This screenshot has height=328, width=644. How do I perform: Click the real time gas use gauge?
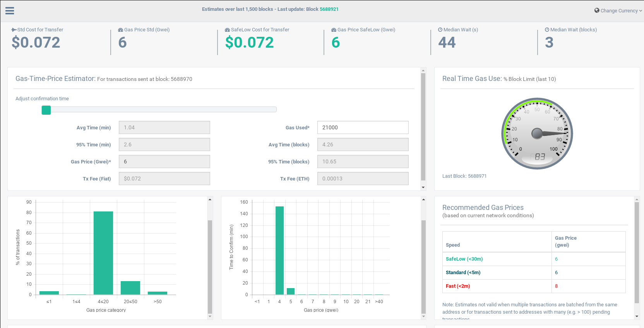[x=537, y=134]
